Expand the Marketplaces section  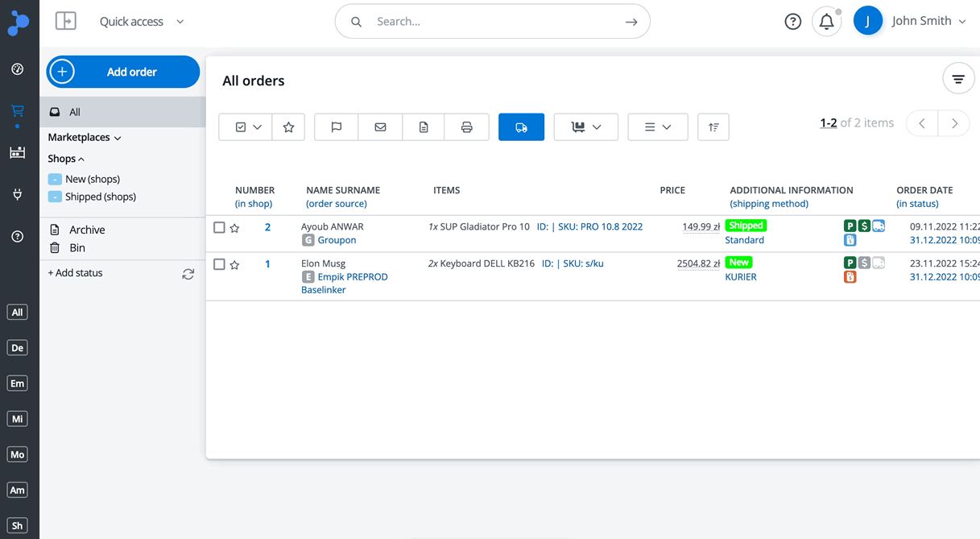(85, 138)
